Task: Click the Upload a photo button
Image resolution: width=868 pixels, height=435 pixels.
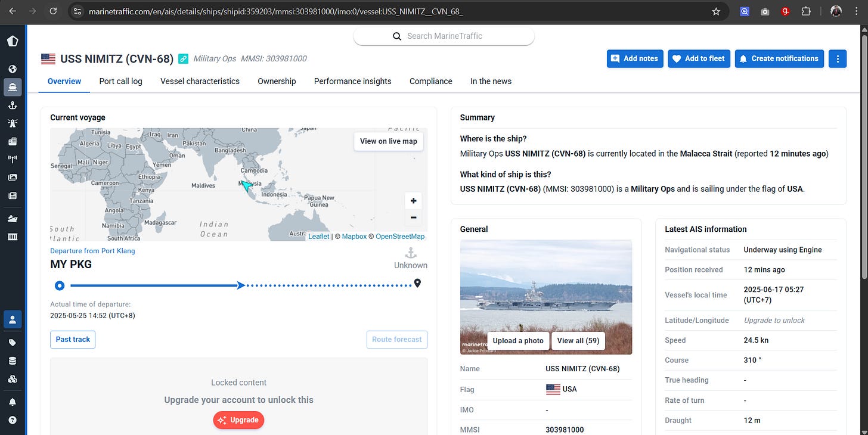Action: click(x=518, y=341)
